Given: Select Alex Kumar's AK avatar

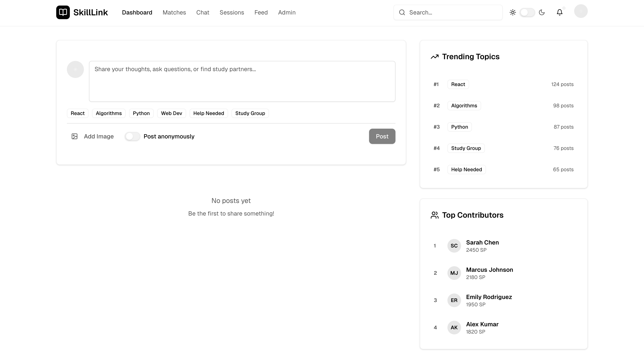Looking at the screenshot, I should (454, 328).
